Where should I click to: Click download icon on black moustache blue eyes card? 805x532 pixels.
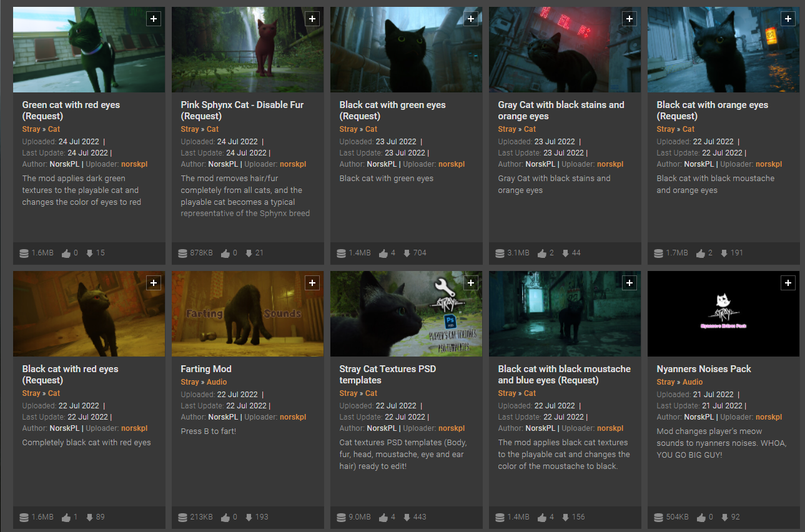click(x=565, y=518)
